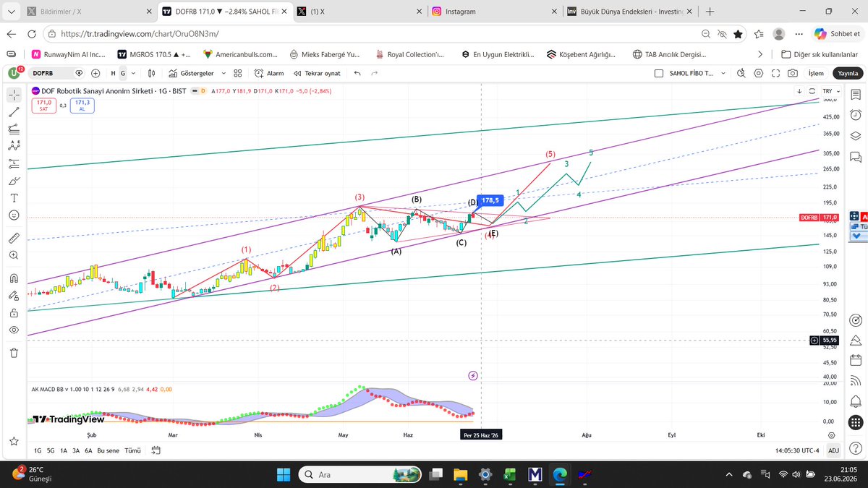Open watchlist panel in right sidebar

pyautogui.click(x=855, y=95)
